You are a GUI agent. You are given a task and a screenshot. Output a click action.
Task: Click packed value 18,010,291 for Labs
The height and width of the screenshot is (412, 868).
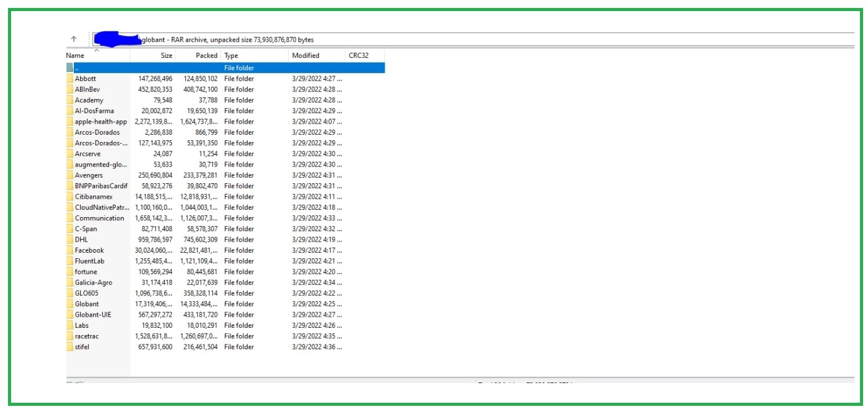tap(203, 325)
